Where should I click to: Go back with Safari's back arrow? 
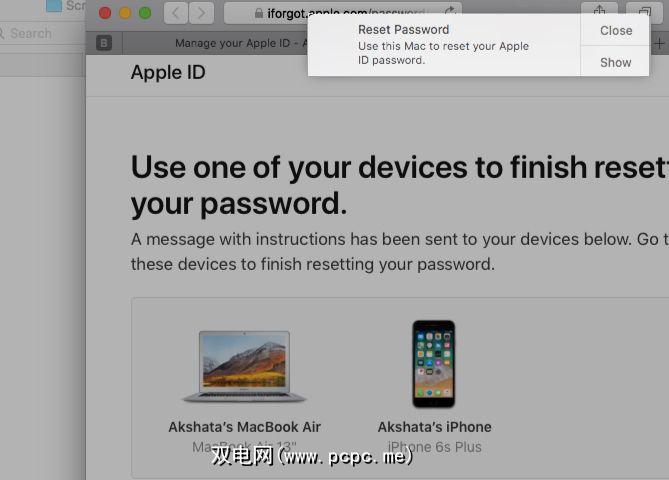click(x=176, y=13)
